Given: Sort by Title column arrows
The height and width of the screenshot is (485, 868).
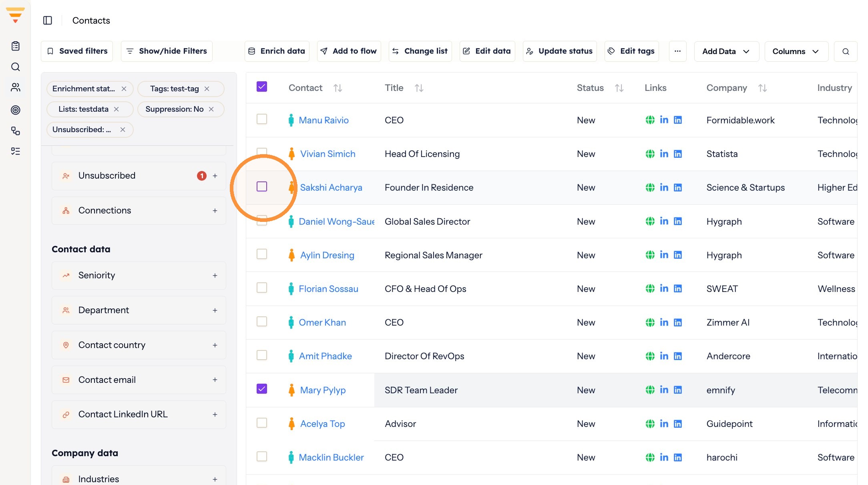Looking at the screenshot, I should click(x=419, y=88).
